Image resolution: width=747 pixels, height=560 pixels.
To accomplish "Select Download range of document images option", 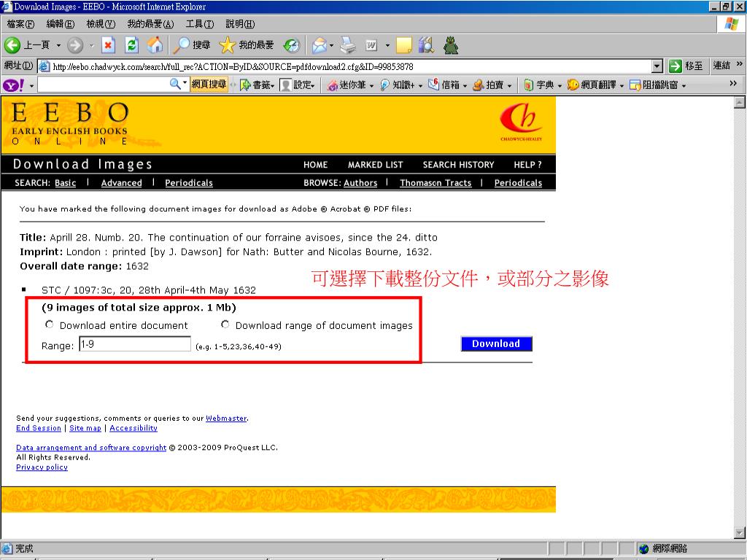I will click(x=225, y=324).
